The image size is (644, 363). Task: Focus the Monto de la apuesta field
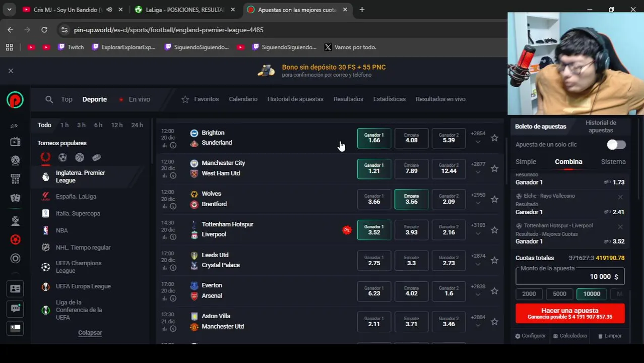pyautogui.click(x=570, y=276)
